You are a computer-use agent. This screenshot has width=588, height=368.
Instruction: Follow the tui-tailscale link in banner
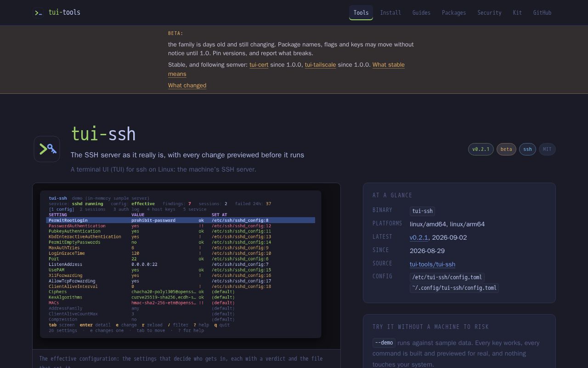click(320, 65)
